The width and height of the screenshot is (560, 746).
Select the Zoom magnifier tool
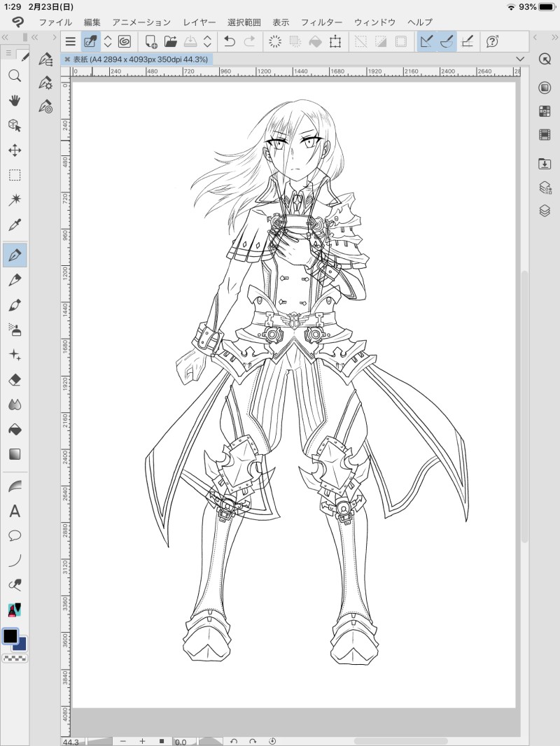click(x=15, y=76)
